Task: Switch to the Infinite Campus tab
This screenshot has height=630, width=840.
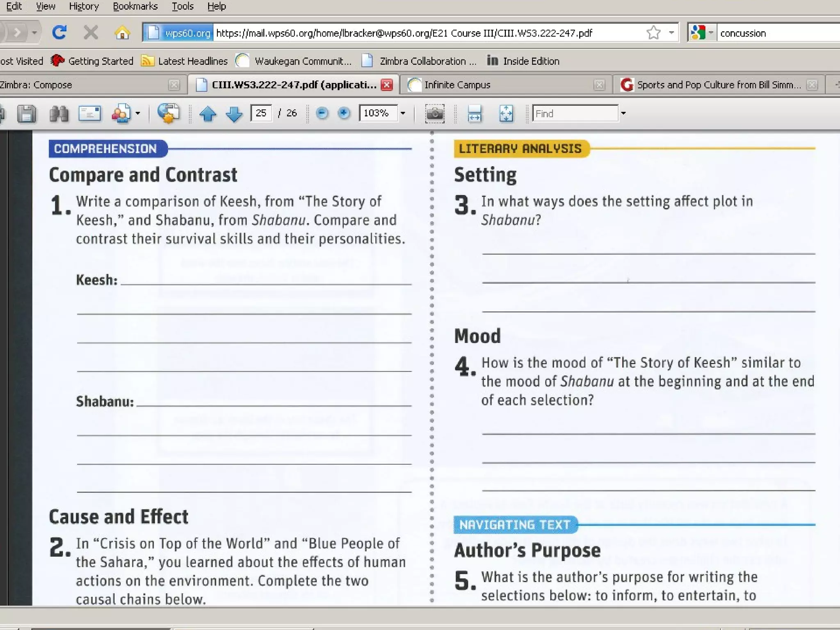Action: click(x=457, y=85)
